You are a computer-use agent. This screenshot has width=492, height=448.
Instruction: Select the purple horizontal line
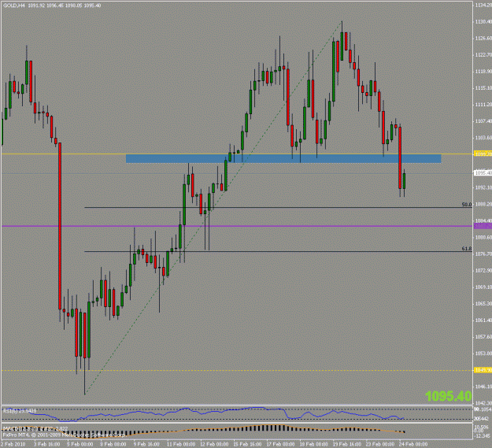pos(237,226)
